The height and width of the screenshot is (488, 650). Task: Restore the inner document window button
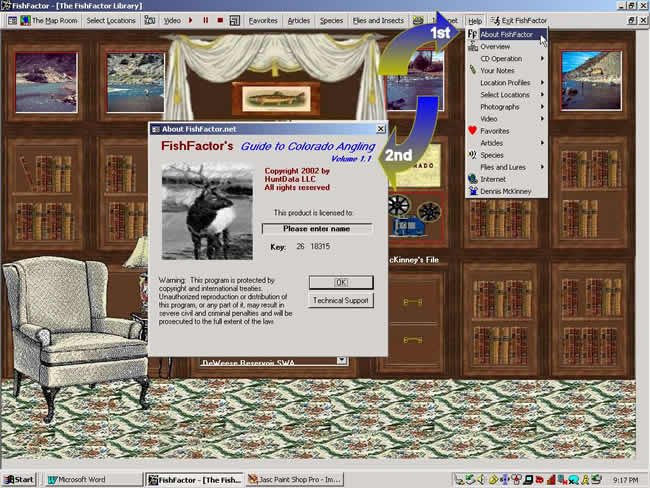(x=632, y=20)
